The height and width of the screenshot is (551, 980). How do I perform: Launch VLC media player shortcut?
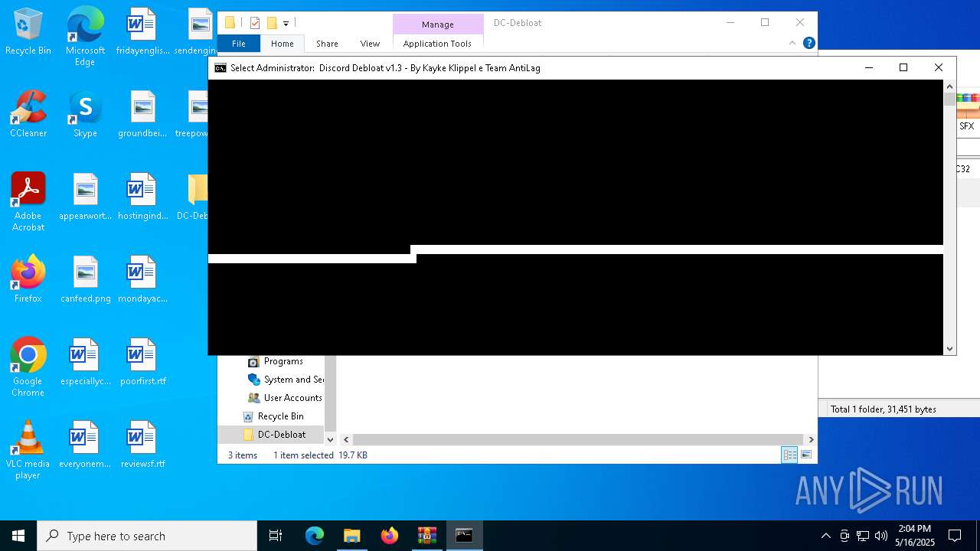click(x=28, y=450)
